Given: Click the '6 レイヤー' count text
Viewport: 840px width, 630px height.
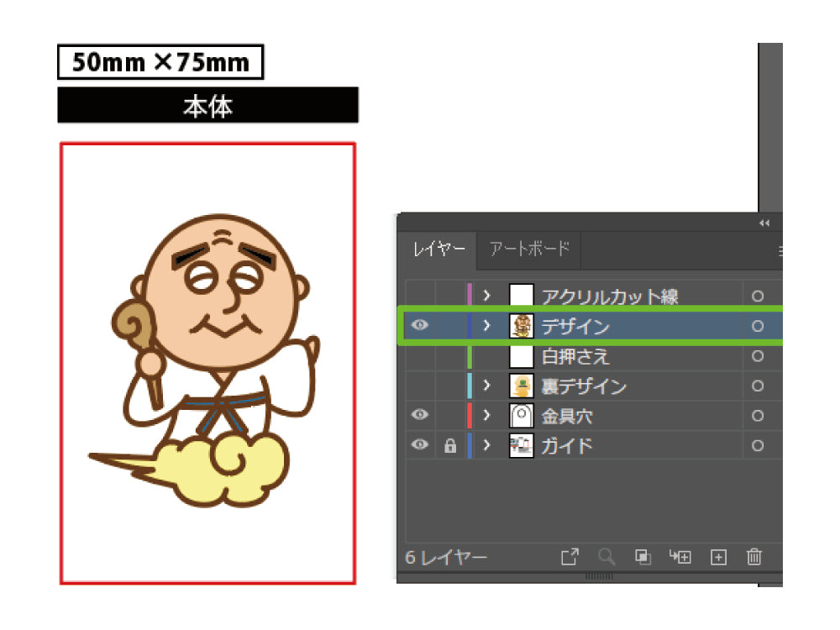Looking at the screenshot, I should tap(446, 558).
